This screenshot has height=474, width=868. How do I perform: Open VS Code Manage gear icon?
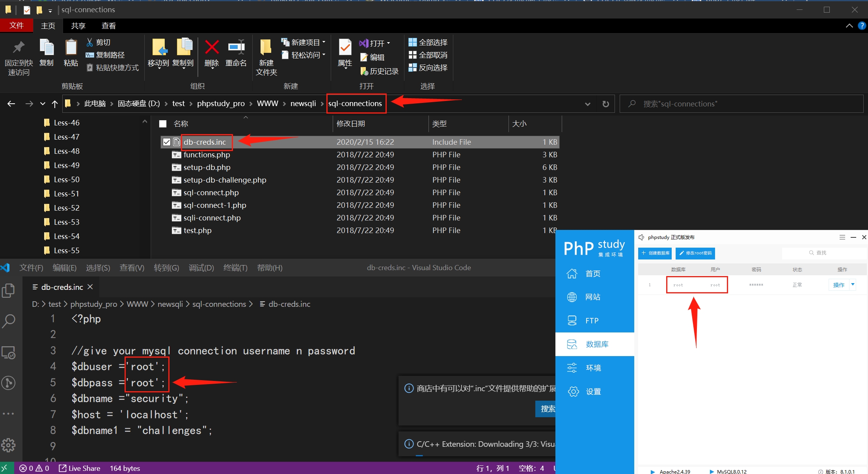[x=8, y=445]
